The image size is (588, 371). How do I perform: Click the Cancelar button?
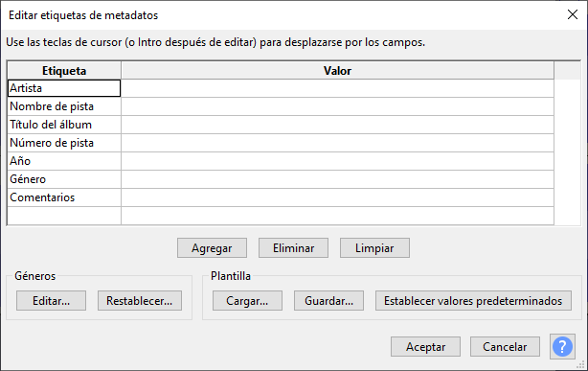(505, 347)
